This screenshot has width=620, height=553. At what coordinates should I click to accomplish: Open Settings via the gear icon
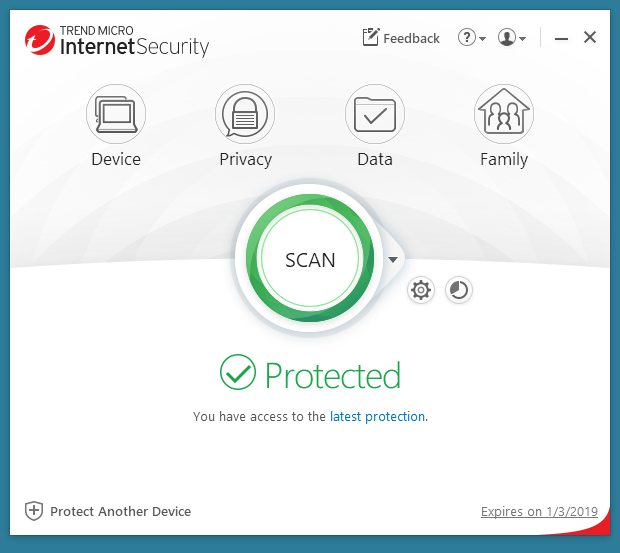pyautogui.click(x=421, y=291)
